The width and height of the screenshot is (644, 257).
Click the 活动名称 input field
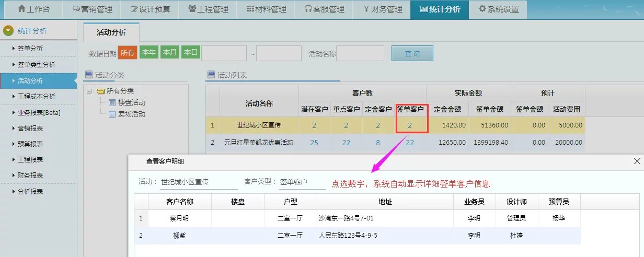click(x=360, y=53)
